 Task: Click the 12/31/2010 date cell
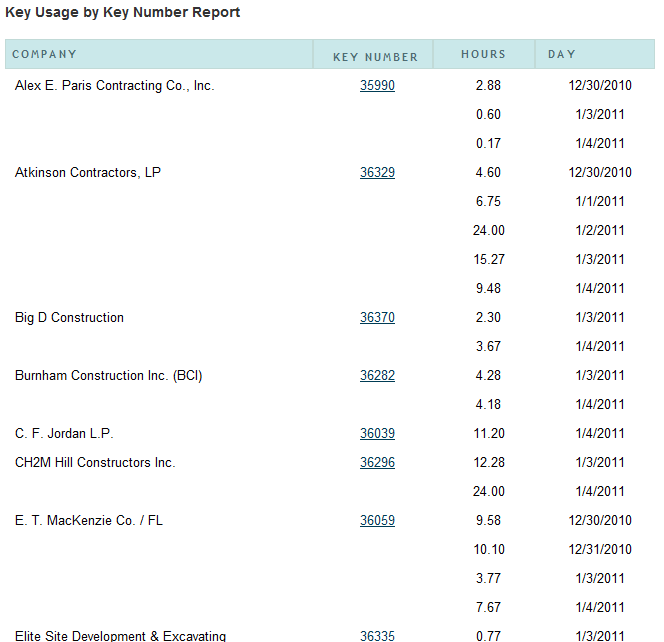tap(600, 550)
